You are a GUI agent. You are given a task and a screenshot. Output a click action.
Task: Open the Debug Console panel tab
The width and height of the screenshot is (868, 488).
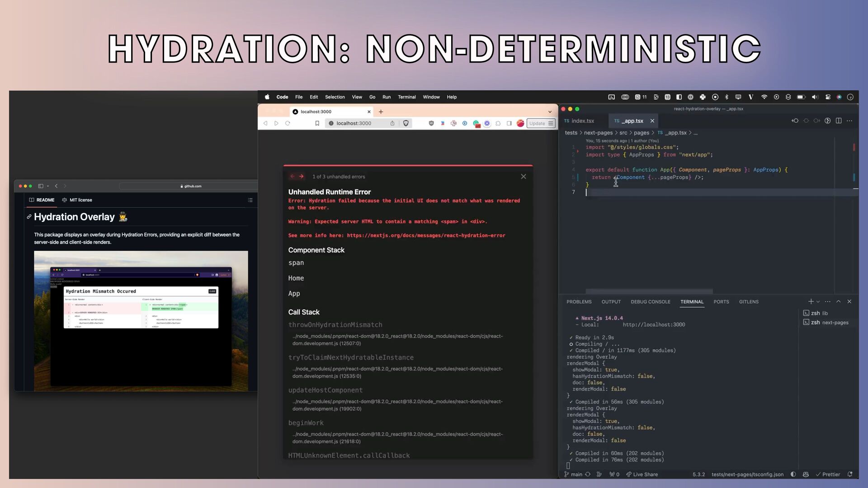coord(650,302)
